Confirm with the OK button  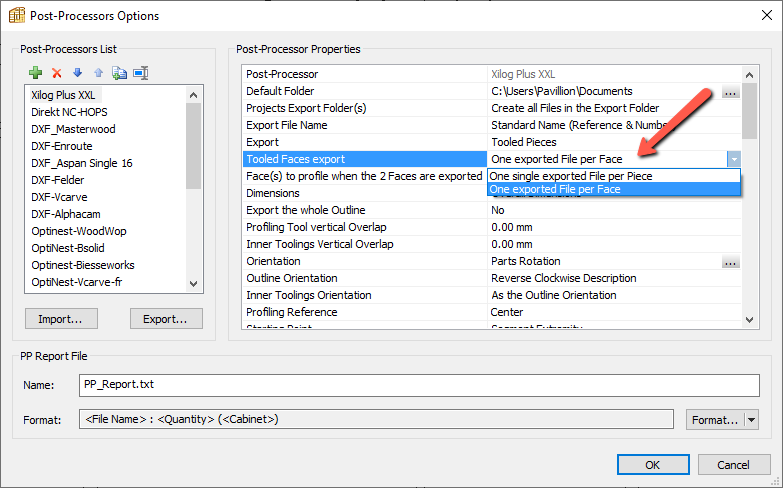653,465
